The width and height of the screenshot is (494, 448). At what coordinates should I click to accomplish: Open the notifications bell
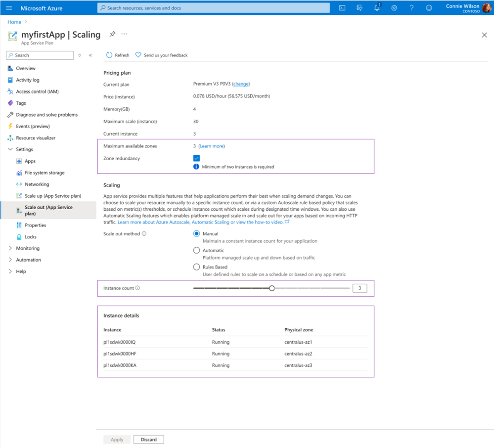click(x=377, y=7)
